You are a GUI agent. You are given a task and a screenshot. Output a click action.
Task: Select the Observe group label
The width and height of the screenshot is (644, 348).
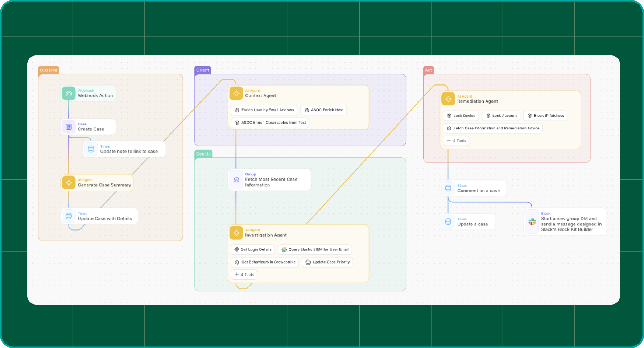click(x=49, y=70)
